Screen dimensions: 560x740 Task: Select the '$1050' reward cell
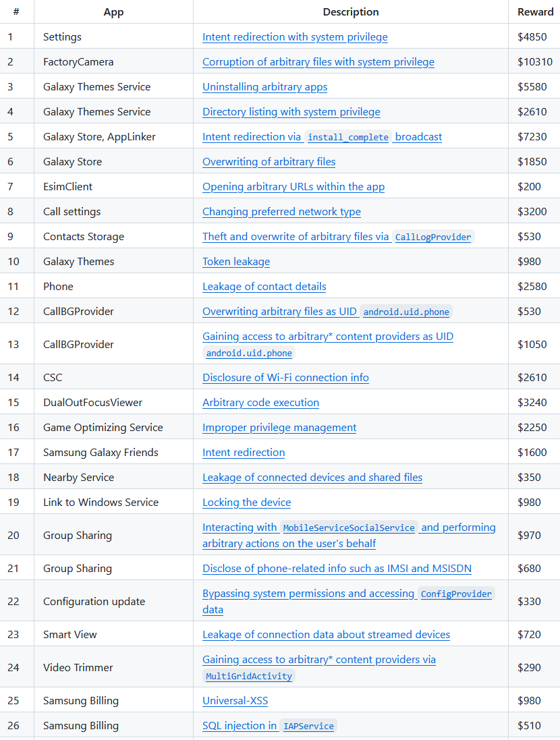point(534,345)
